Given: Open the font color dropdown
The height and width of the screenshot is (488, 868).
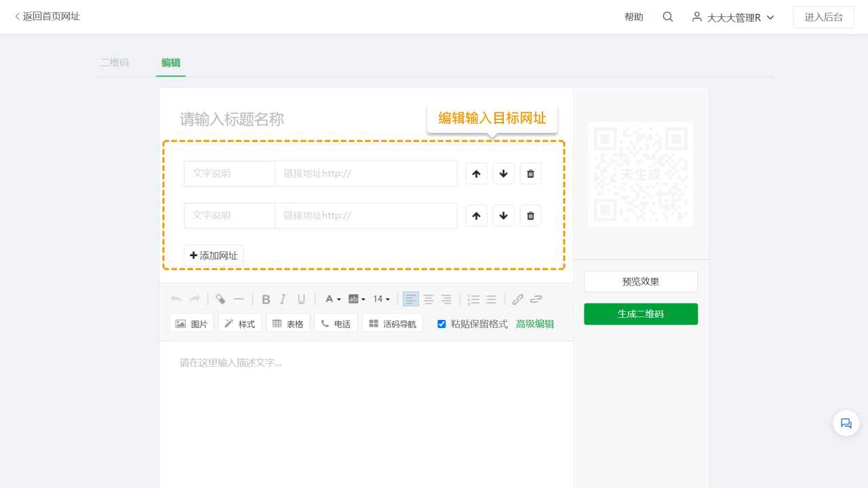Looking at the screenshot, I should (x=332, y=299).
